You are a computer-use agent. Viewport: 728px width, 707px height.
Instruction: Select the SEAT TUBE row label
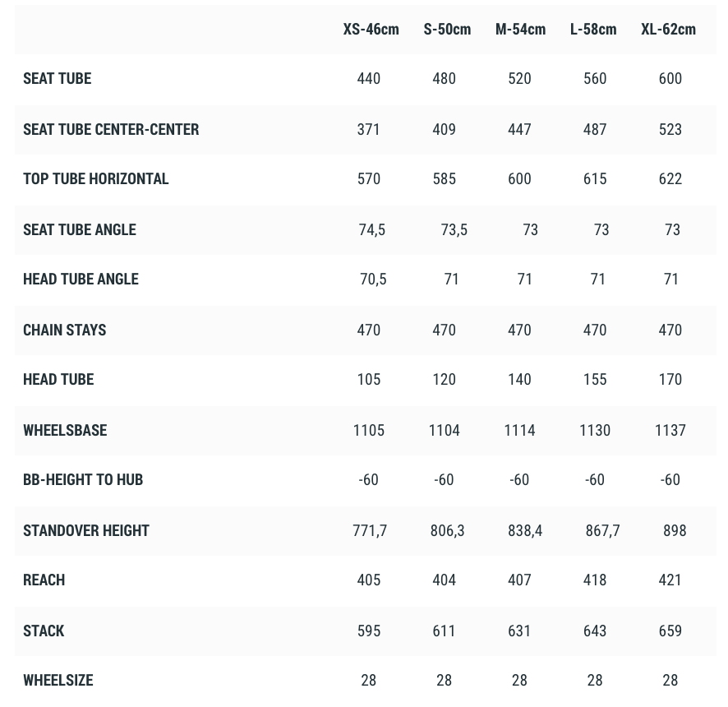click(58, 79)
